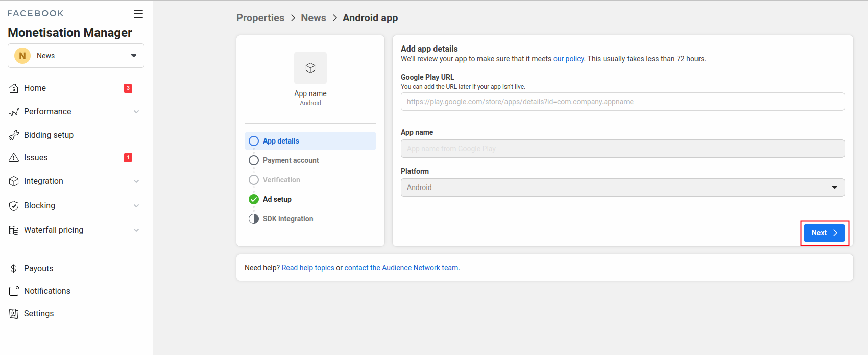Image resolution: width=868 pixels, height=355 pixels.
Task: Click the Home house icon
Action: pyautogui.click(x=14, y=88)
